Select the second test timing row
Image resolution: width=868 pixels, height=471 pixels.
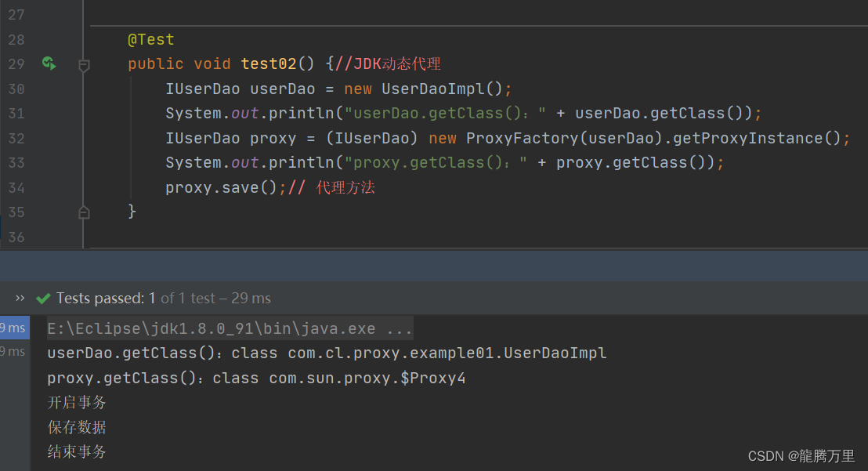[x=14, y=351]
